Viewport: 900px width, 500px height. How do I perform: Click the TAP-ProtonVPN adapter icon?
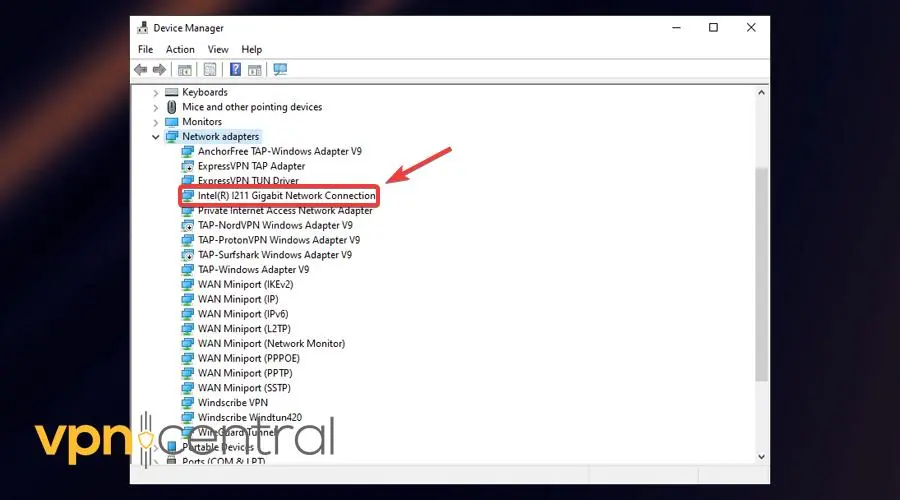point(188,240)
